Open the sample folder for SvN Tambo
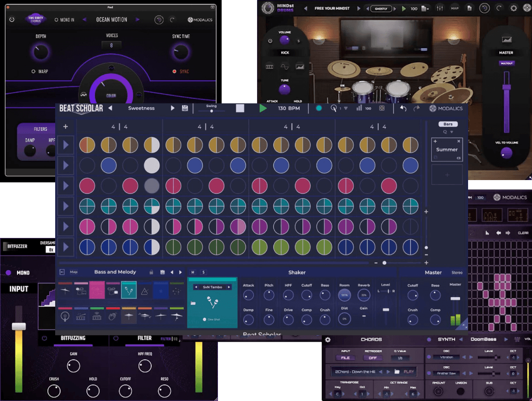Viewport: 532px width, 401px height. tap(194, 303)
